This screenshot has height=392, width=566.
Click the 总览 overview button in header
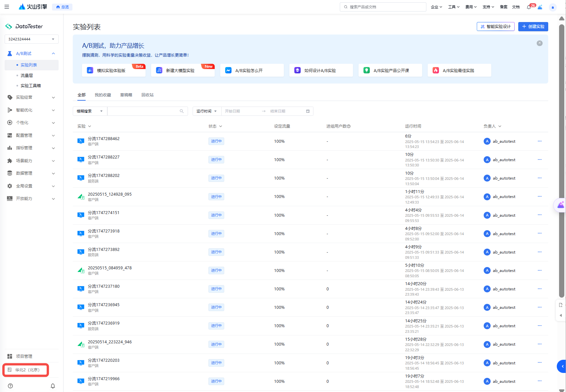[x=62, y=7]
